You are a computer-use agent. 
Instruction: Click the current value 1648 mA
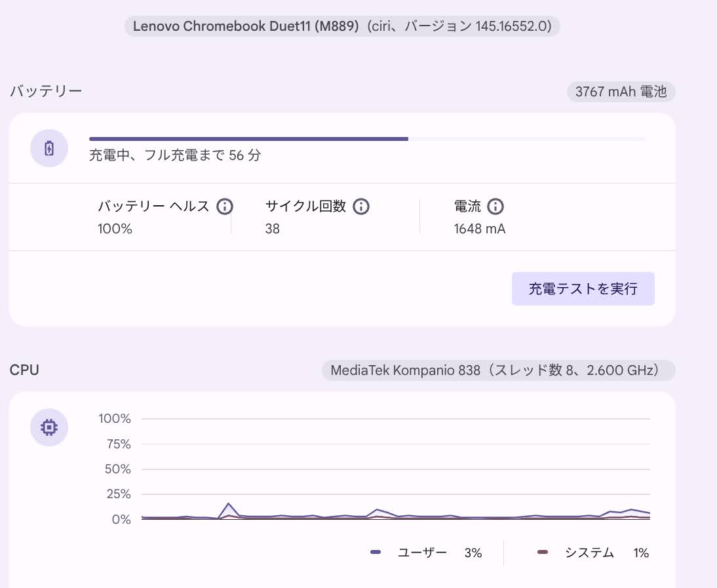(x=480, y=229)
